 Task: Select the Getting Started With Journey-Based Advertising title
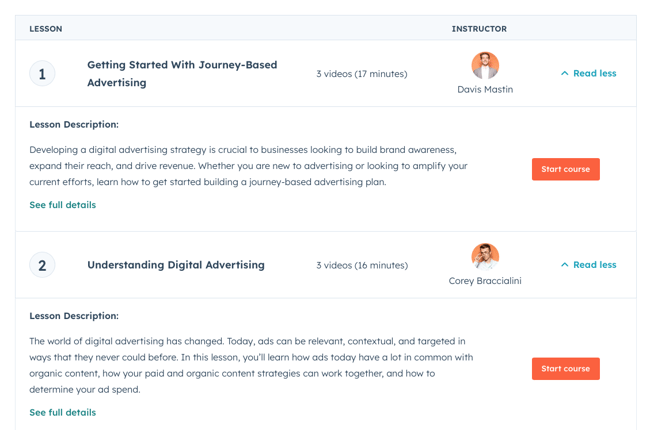[182, 74]
